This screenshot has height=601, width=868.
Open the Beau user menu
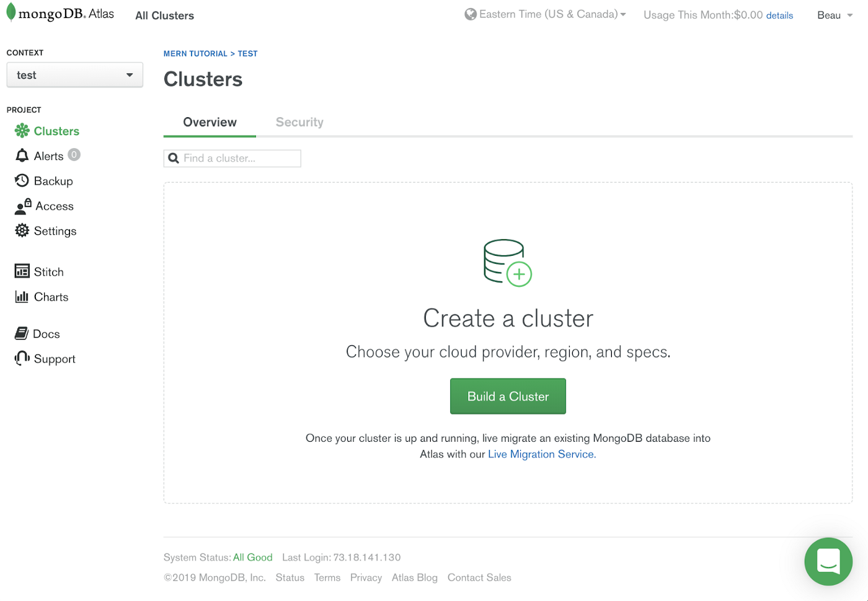coord(835,15)
